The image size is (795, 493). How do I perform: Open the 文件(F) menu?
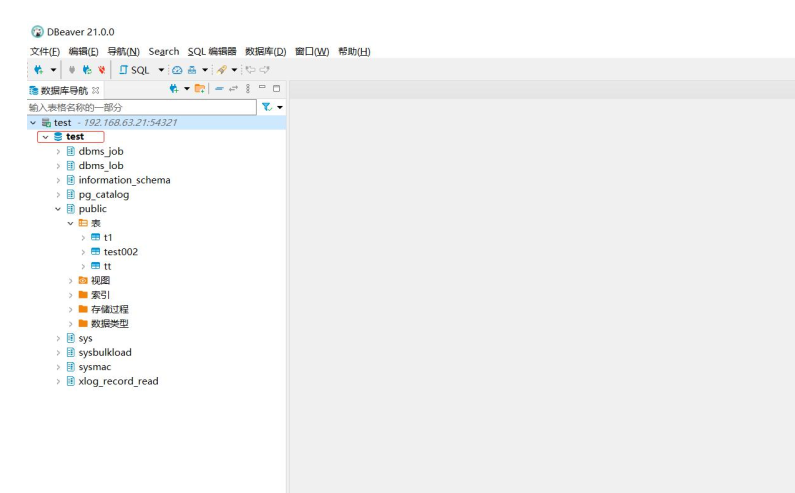[45, 51]
